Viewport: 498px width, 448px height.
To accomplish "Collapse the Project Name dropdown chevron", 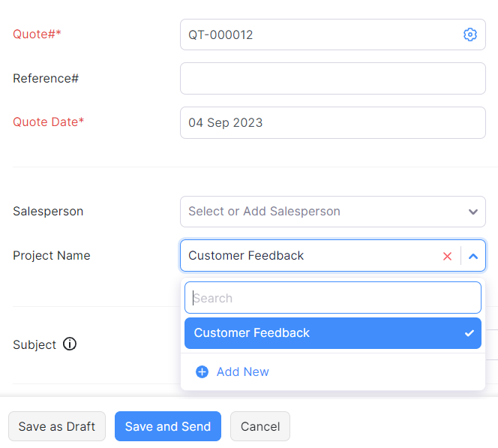I will (x=473, y=256).
